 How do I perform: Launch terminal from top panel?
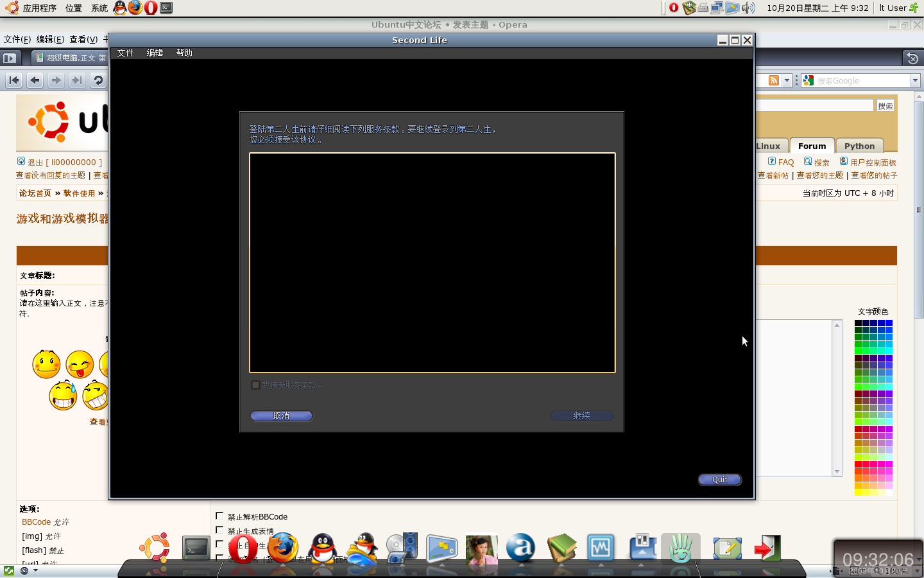[x=166, y=8]
